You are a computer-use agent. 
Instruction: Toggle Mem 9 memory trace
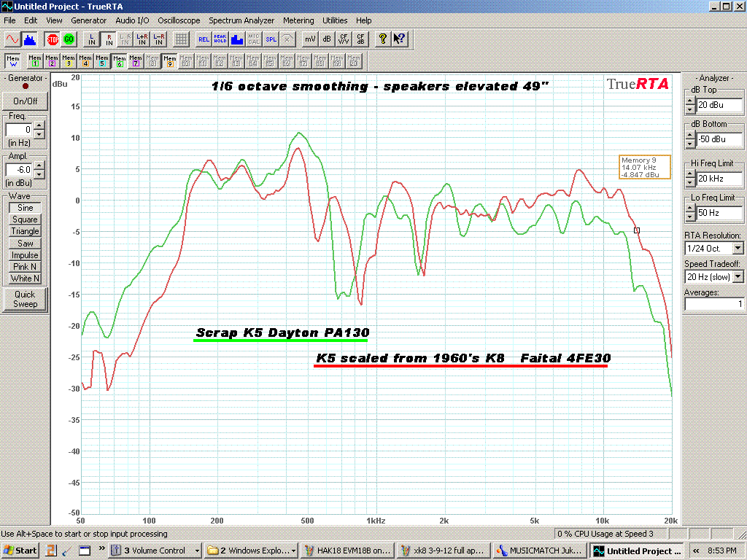click(169, 61)
